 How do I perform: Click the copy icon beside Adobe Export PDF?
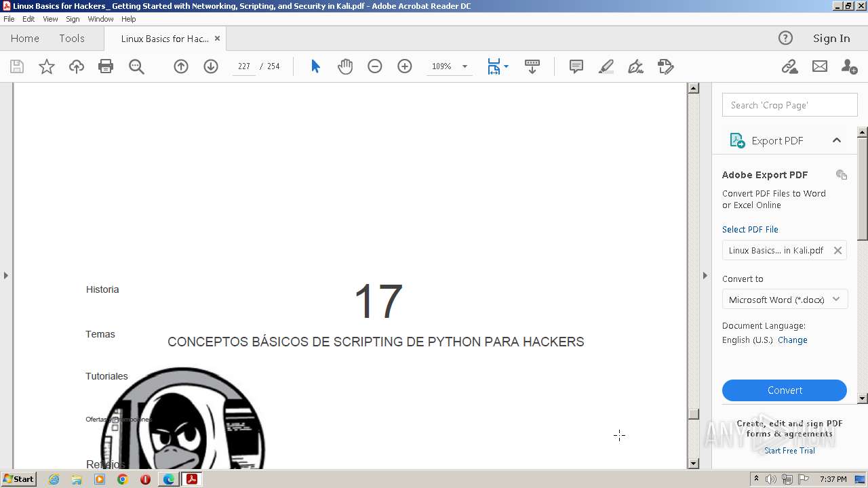(x=842, y=175)
